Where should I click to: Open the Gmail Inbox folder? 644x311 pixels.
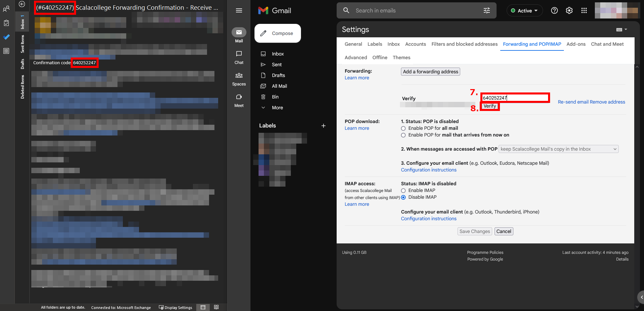coord(278,54)
